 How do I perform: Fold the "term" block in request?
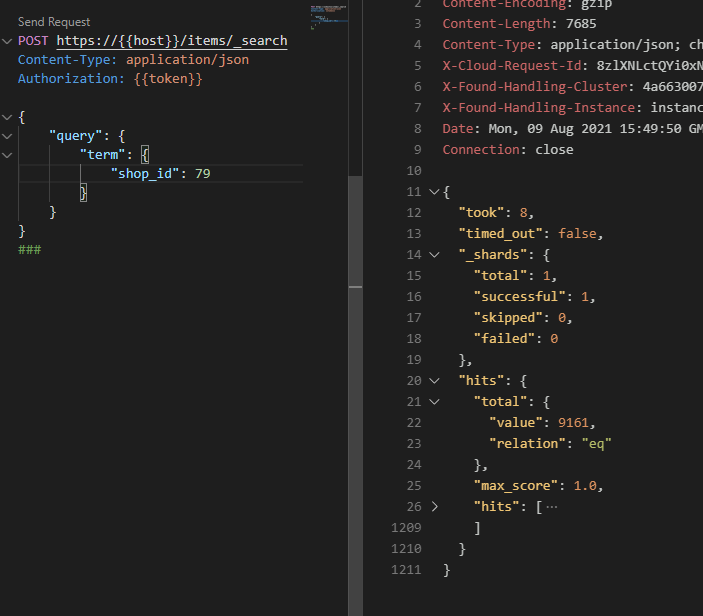click(7, 155)
